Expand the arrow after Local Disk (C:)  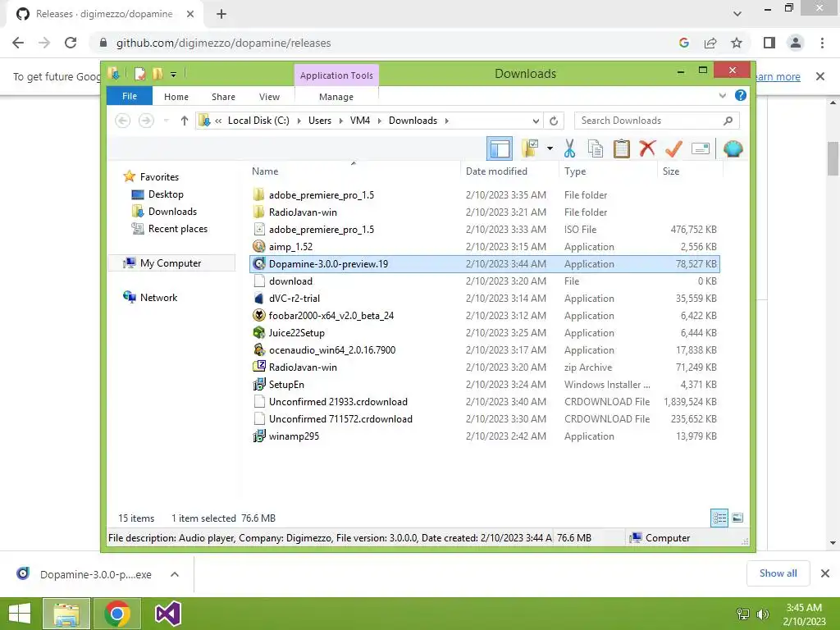coord(299,121)
